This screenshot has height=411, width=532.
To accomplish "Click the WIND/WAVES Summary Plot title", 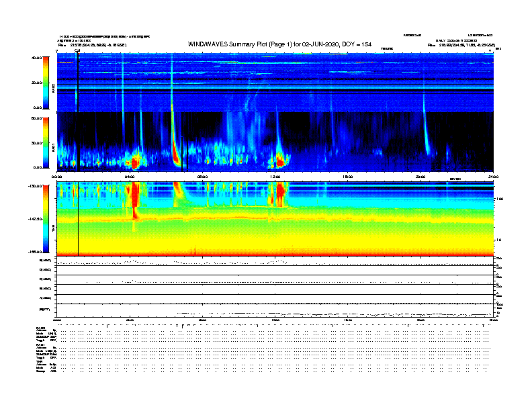I will point(279,44).
